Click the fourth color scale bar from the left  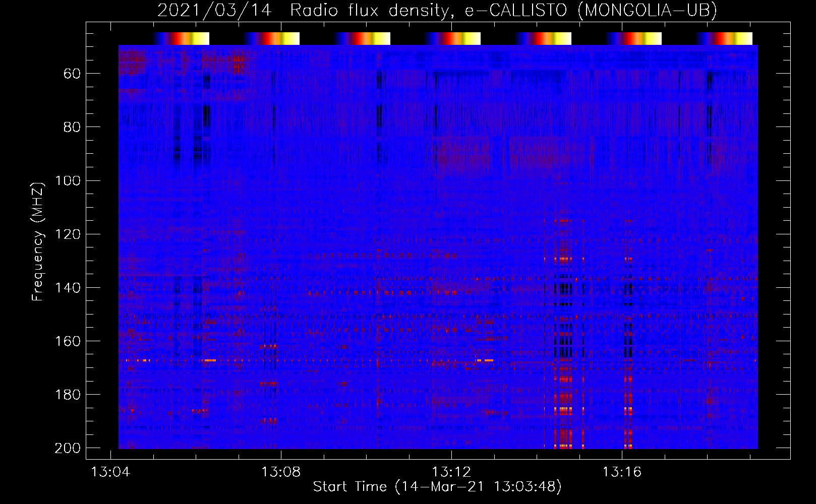pos(452,38)
